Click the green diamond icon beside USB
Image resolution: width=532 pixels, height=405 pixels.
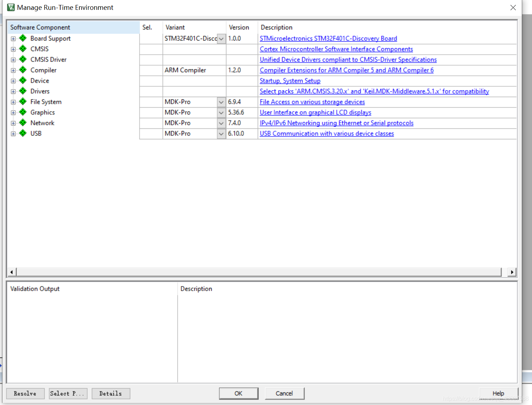pos(23,133)
